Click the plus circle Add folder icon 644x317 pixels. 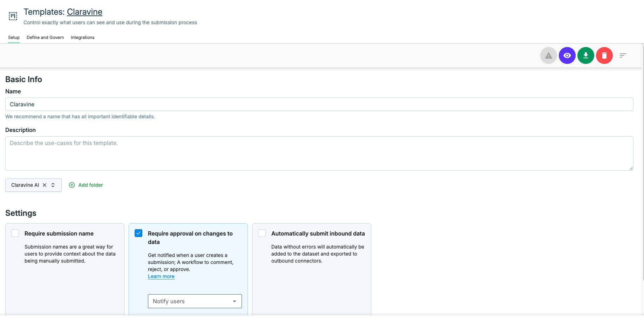72,185
